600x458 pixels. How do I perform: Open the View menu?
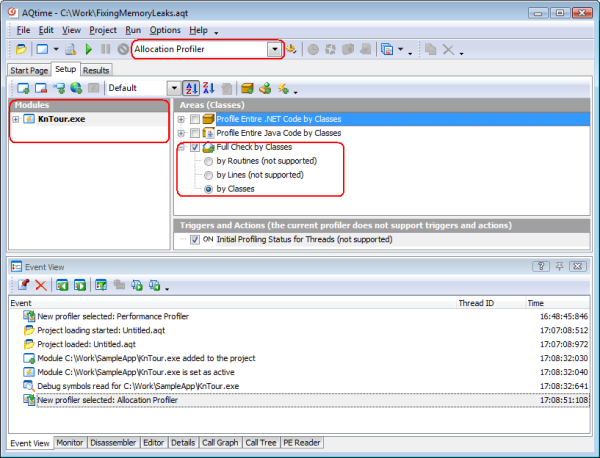point(72,30)
